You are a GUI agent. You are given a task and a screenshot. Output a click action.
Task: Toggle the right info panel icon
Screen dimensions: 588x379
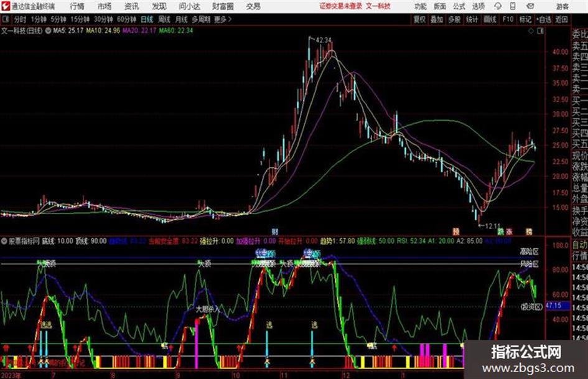coord(540,31)
